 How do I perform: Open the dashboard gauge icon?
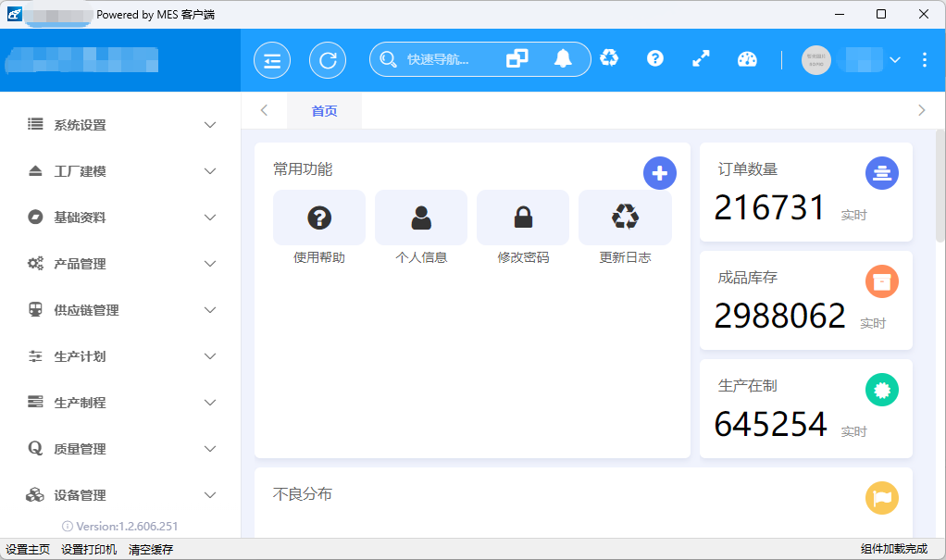[x=747, y=58]
